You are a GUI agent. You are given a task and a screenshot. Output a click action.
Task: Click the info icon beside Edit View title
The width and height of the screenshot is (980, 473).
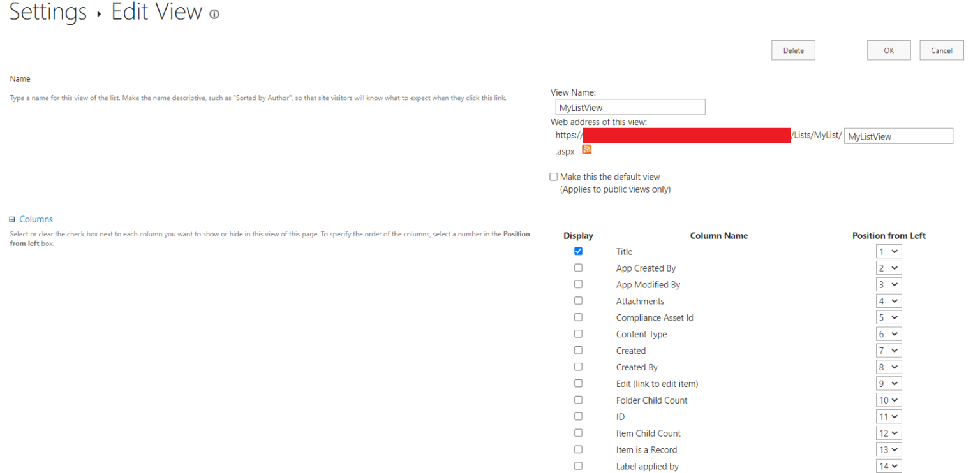click(x=214, y=15)
